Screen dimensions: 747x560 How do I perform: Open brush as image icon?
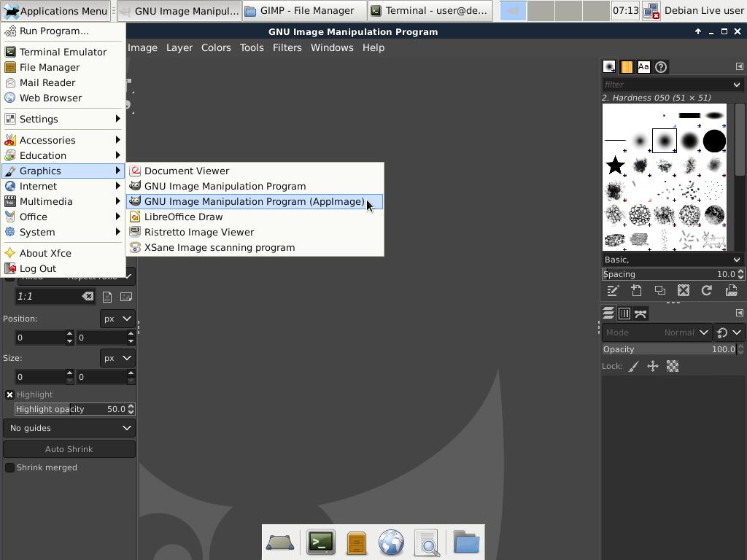coord(731,290)
